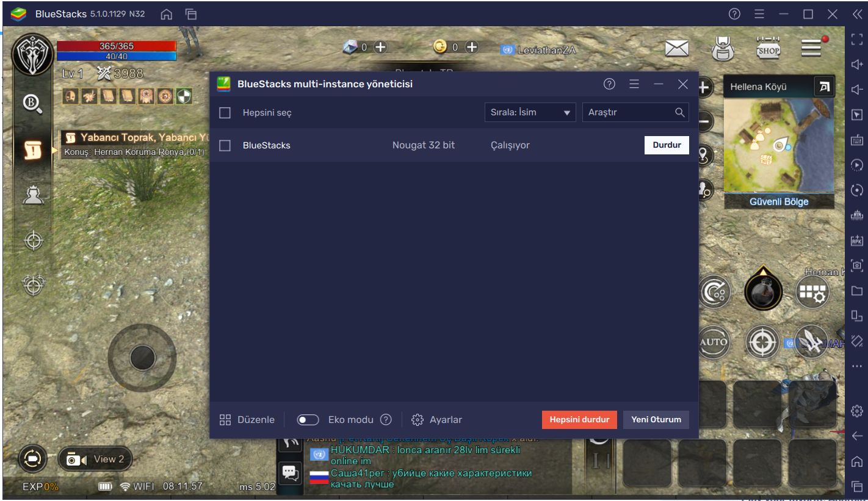Check the BlueStacks instance checkbox
This screenshot has height=501, width=868.
[225, 145]
